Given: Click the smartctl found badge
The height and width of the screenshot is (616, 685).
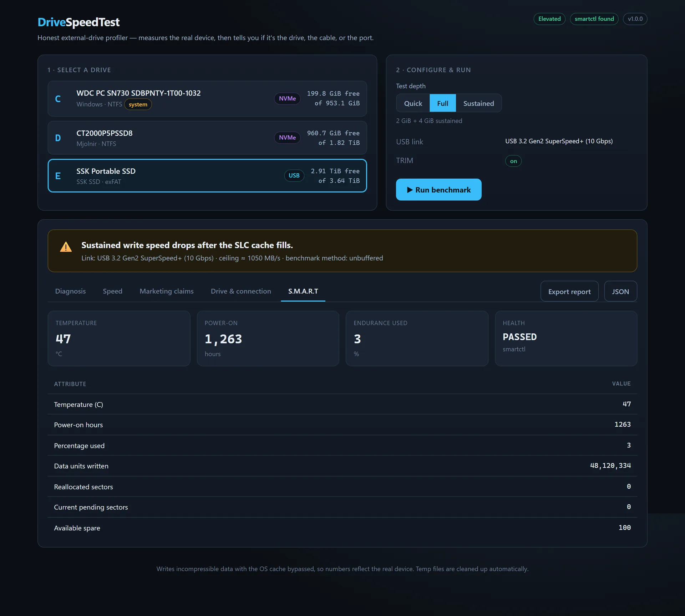Looking at the screenshot, I should [594, 19].
